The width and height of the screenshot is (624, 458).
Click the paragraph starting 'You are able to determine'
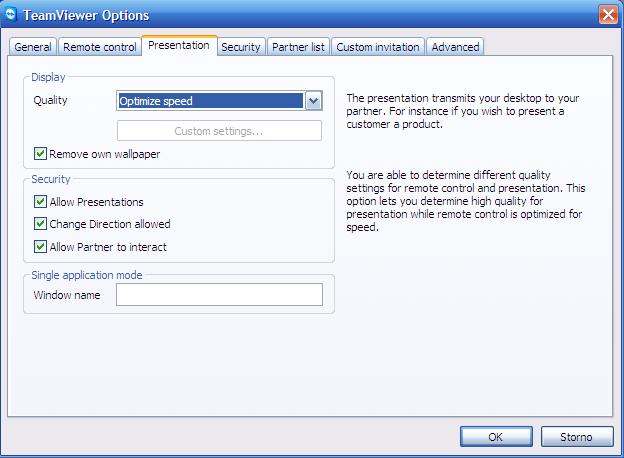click(x=466, y=201)
